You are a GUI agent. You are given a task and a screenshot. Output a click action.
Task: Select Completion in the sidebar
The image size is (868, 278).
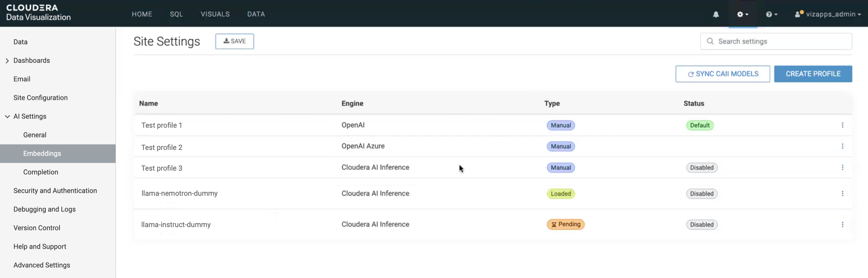(40, 172)
